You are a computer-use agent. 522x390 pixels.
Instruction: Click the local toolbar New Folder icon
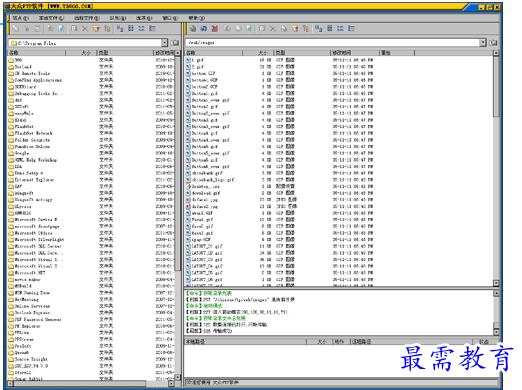(x=96, y=29)
